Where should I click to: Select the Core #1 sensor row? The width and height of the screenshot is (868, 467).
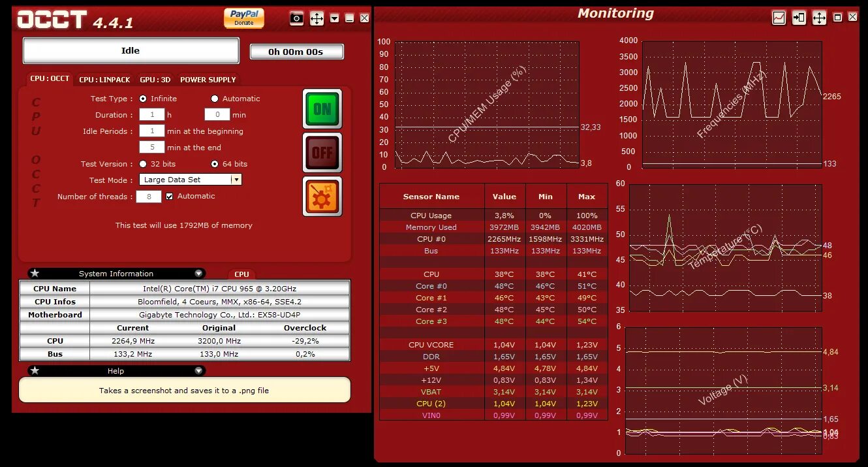tap(493, 298)
